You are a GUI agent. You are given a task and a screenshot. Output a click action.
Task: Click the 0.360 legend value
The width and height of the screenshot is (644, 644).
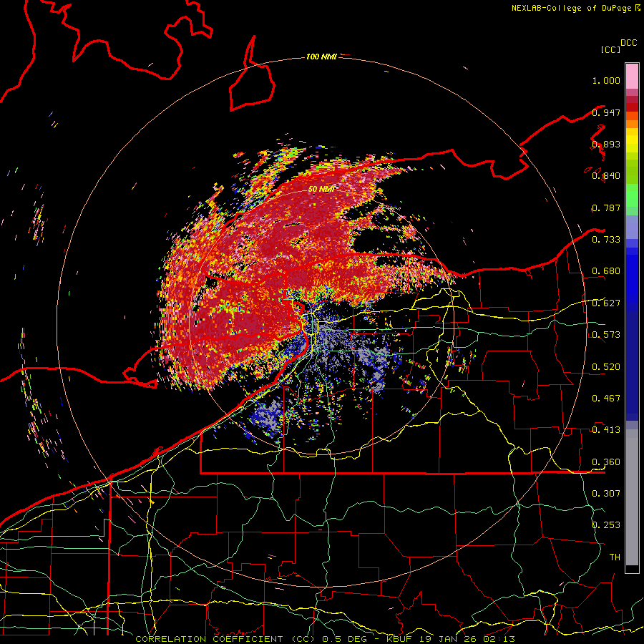coord(606,462)
